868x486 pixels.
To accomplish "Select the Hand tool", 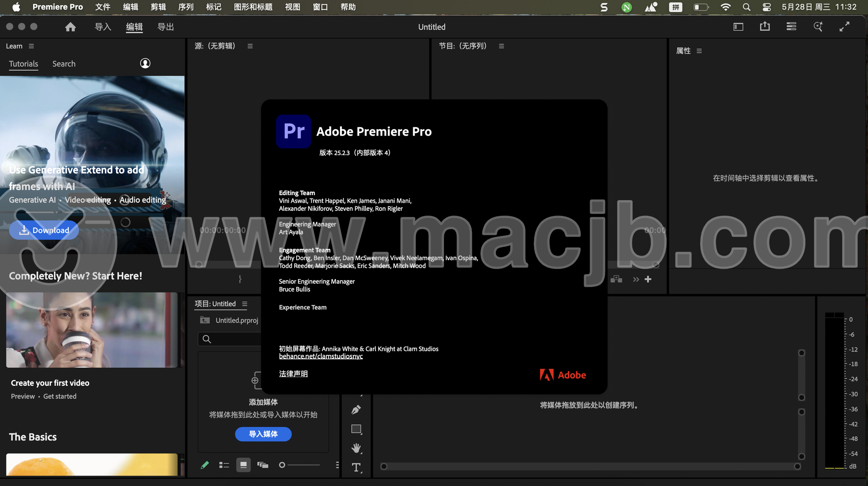I will click(x=356, y=448).
